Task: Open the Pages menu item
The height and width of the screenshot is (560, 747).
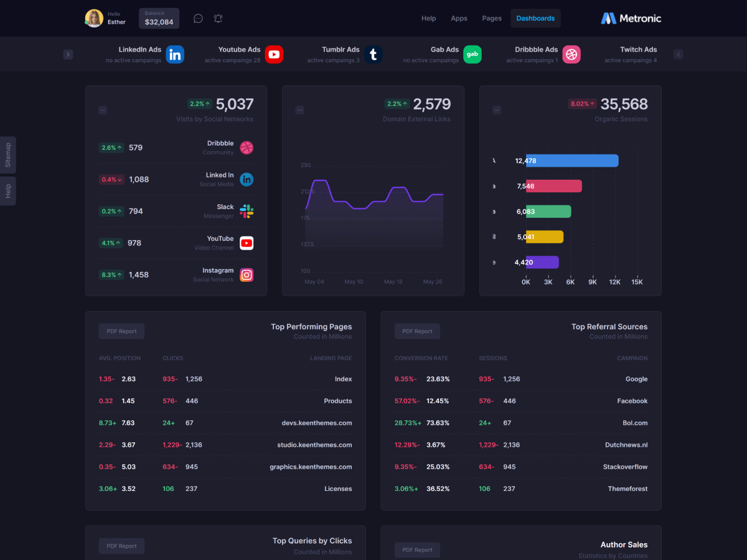Action: 492,19
